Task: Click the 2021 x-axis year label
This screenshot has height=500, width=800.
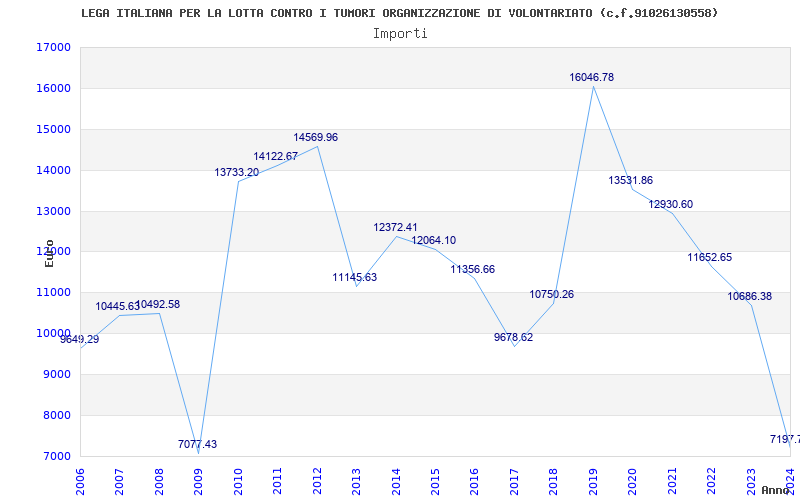Action: click(672, 481)
